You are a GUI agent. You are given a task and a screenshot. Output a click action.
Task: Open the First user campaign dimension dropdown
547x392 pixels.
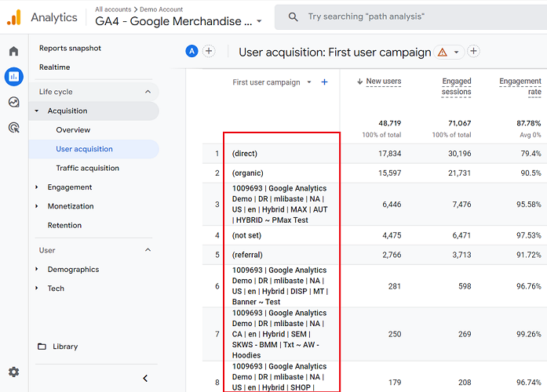pyautogui.click(x=309, y=82)
